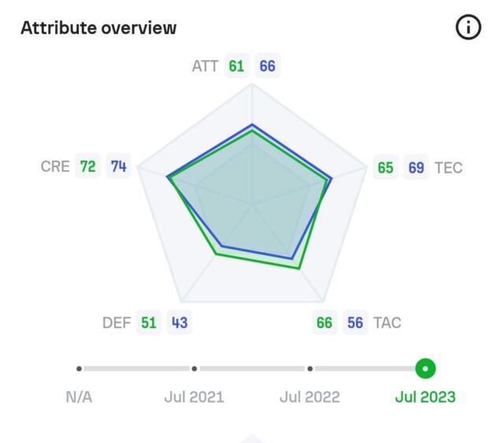Image resolution: width=504 pixels, height=443 pixels.
Task: Select the Jul 2022 timeline dot
Action: pos(309,369)
